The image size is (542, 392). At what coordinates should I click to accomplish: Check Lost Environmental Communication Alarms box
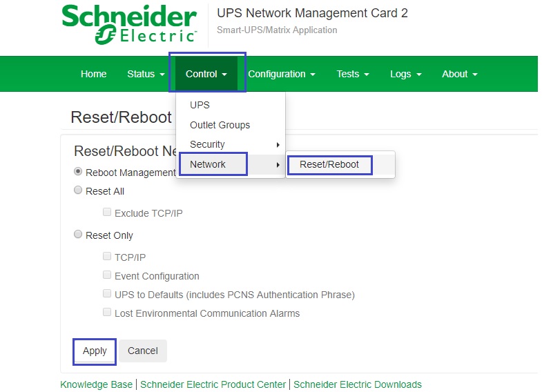pos(107,312)
